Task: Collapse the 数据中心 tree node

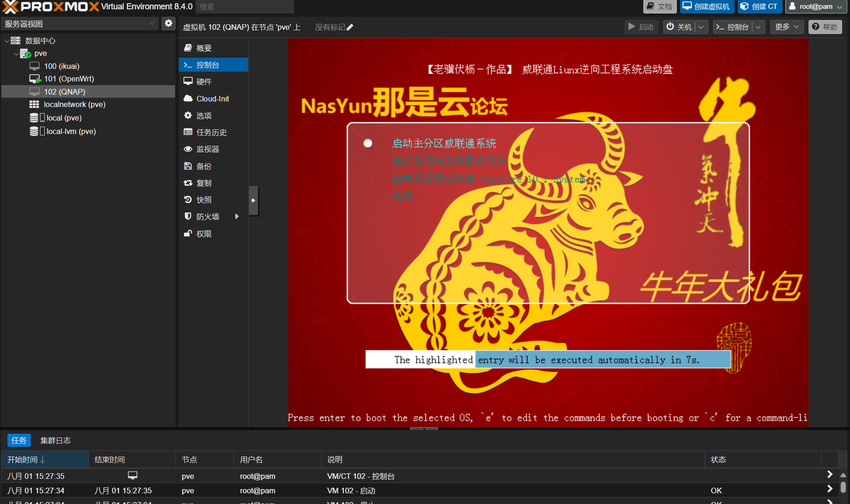Action: (6, 41)
